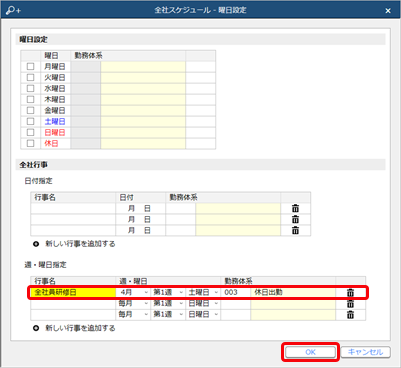Delete the third week-weekday event row

click(350, 315)
